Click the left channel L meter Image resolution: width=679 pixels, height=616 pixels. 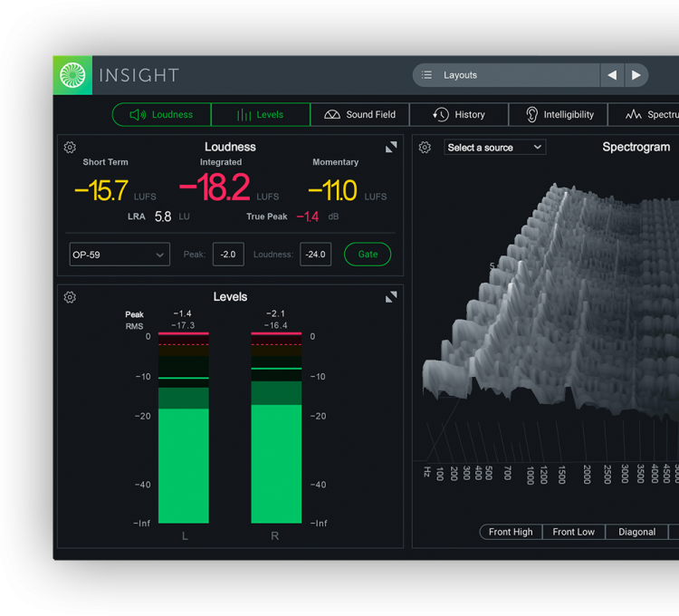click(184, 428)
